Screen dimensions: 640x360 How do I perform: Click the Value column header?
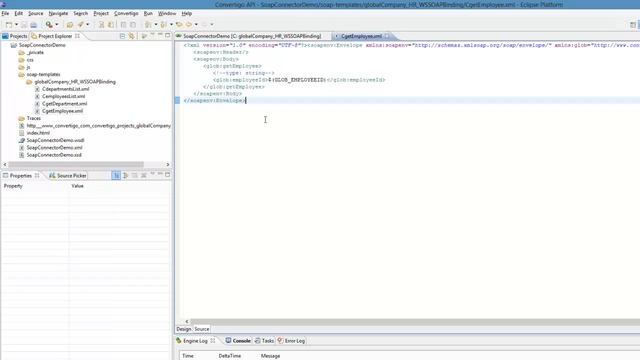[77, 186]
